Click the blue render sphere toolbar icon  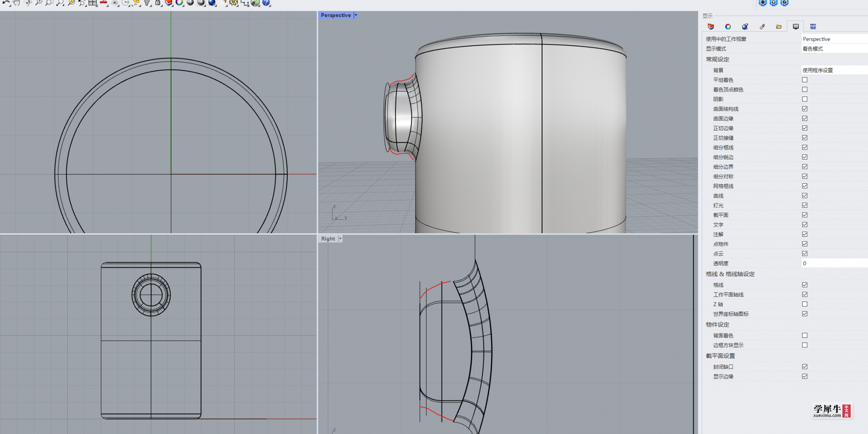point(212,3)
